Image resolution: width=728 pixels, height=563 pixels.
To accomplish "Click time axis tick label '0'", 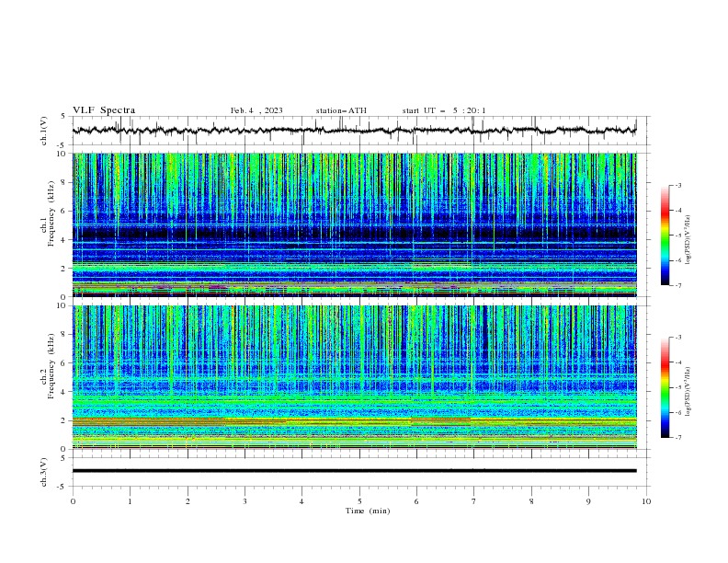I will (73, 501).
